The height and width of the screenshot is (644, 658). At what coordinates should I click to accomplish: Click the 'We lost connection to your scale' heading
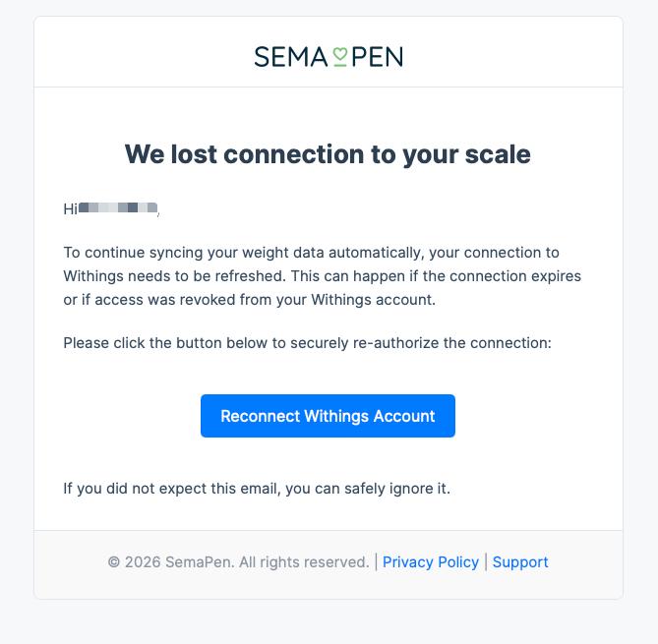pos(328,154)
